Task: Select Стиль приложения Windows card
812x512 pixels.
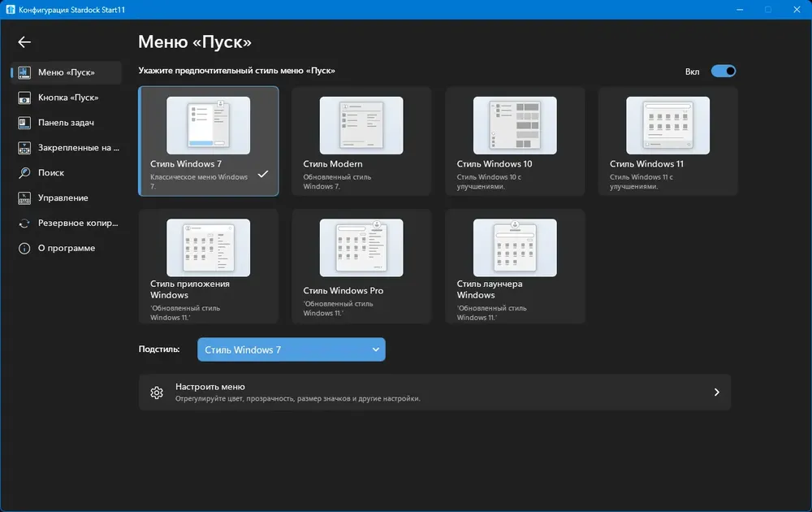Action: pos(208,267)
